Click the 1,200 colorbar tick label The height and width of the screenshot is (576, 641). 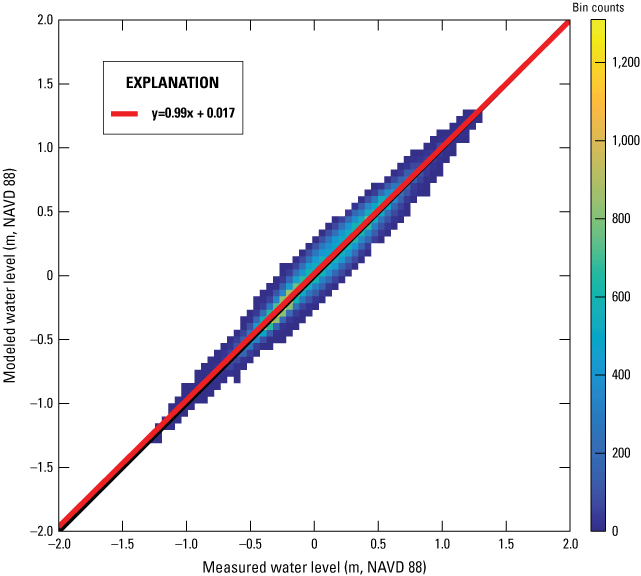625,62
